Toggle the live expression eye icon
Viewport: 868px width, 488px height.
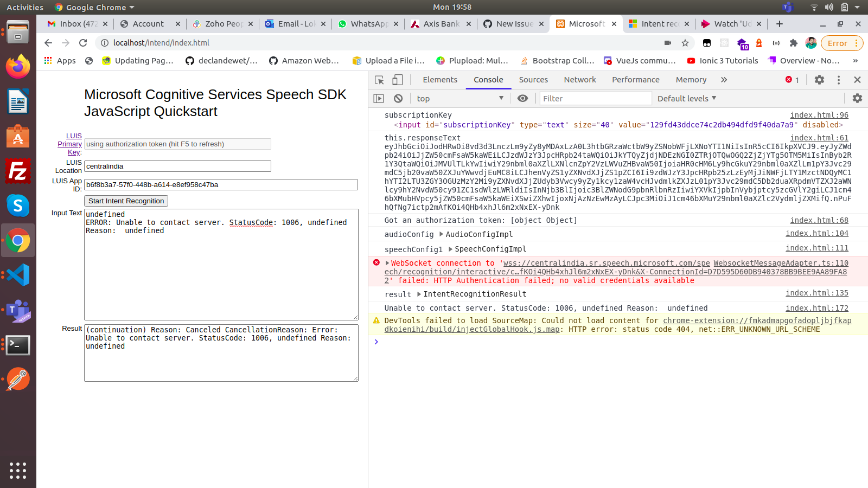(522, 98)
